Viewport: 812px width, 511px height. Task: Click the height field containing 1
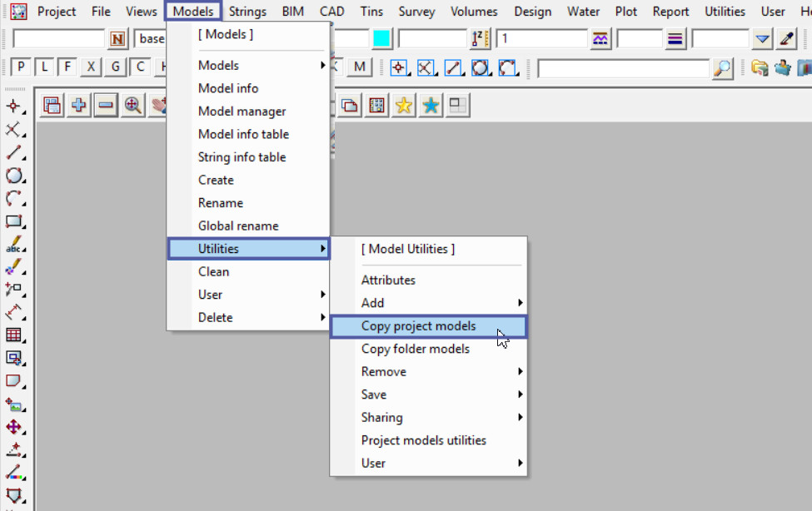(x=541, y=39)
